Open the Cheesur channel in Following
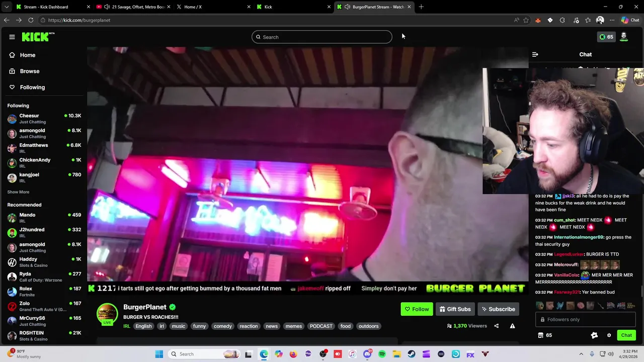Image resolution: width=644 pixels, height=362 pixels. (x=44, y=119)
